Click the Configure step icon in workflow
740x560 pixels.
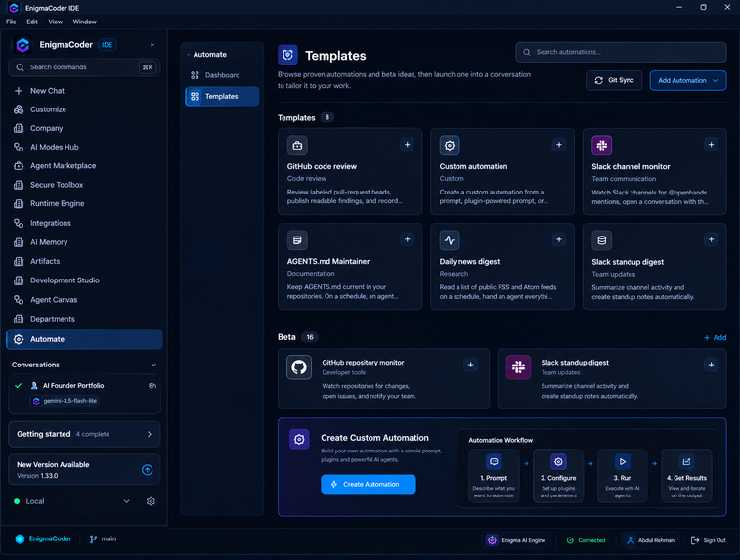click(x=558, y=462)
